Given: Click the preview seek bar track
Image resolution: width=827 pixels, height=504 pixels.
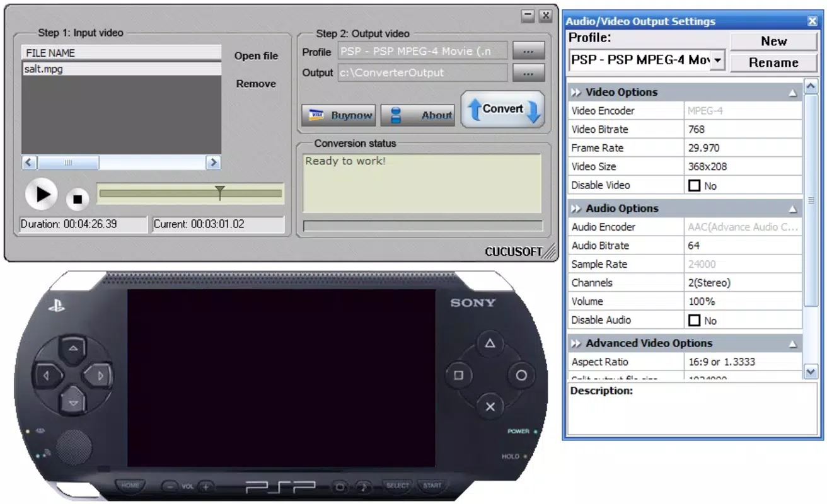Looking at the screenshot, I should coord(190,193).
